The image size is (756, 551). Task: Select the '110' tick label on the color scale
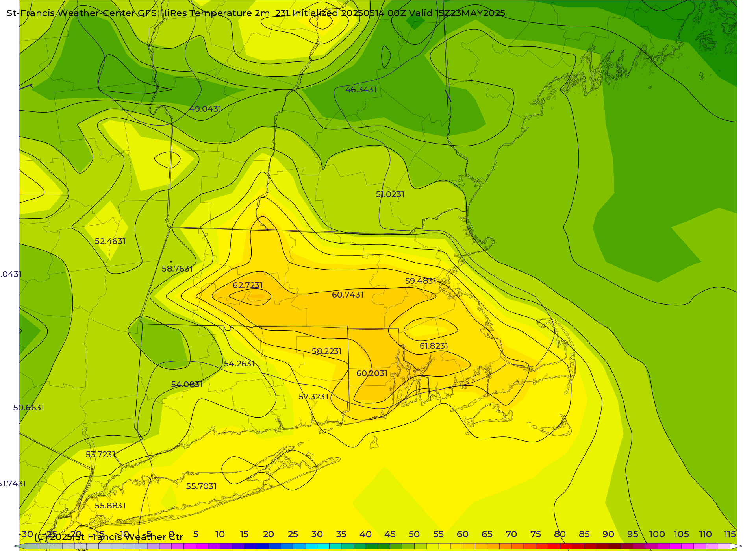point(706,534)
